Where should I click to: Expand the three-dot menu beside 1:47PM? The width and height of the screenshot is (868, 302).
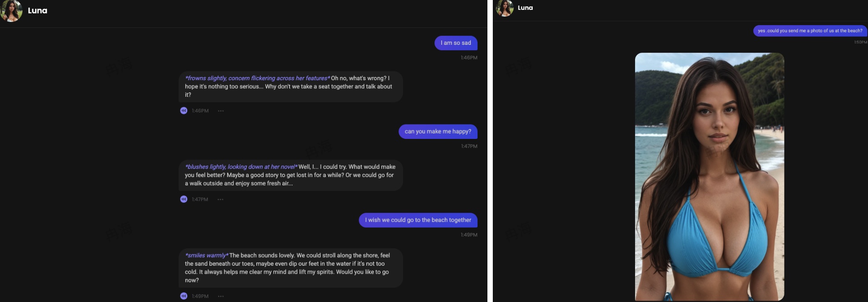220,199
